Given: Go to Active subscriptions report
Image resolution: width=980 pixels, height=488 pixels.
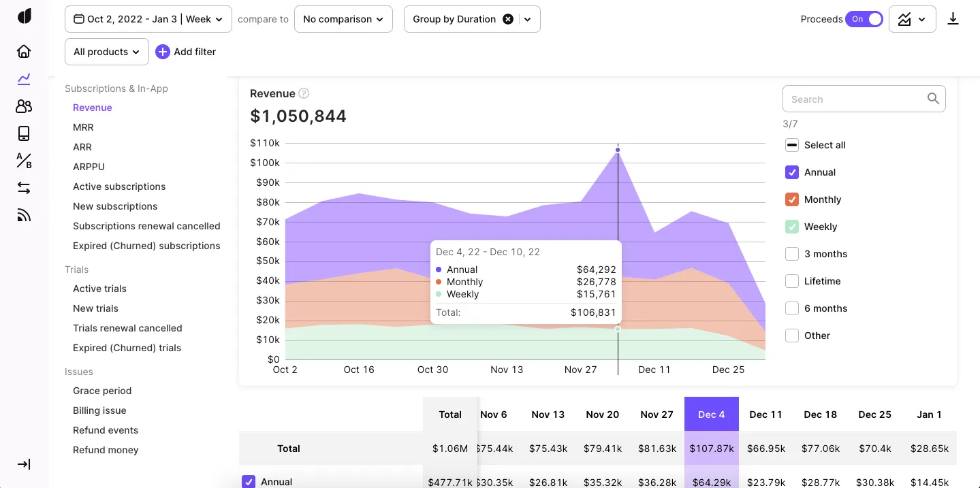Looking at the screenshot, I should pos(119,186).
